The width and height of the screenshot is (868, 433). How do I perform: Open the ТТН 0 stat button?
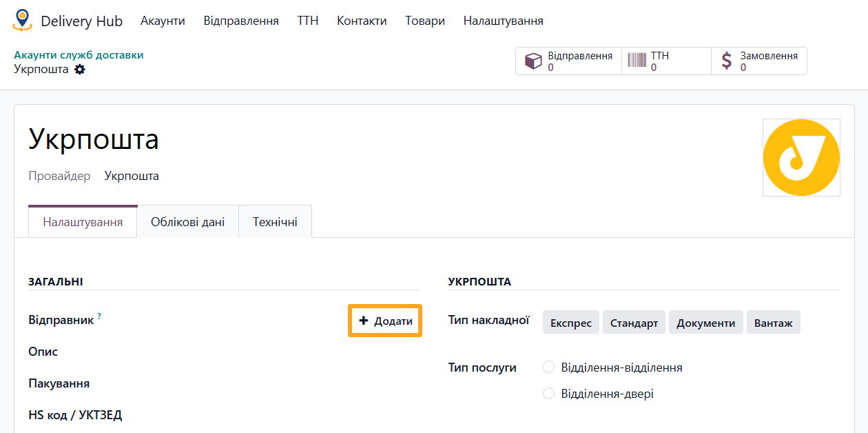[x=667, y=61]
